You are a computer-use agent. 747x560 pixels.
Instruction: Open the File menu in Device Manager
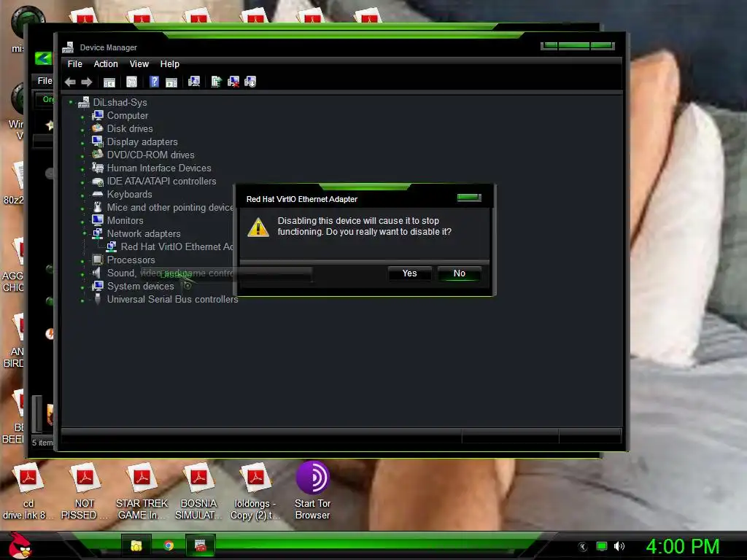(75, 64)
